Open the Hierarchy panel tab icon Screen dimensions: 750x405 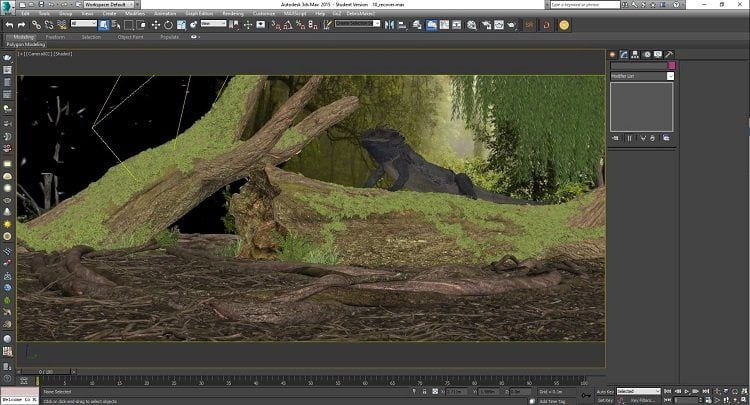pyautogui.click(x=635, y=55)
